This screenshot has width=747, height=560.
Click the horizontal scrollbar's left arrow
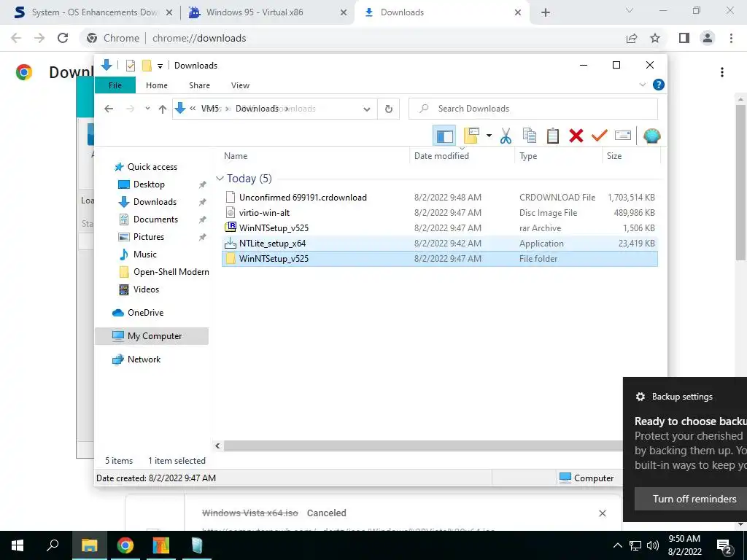[217, 446]
